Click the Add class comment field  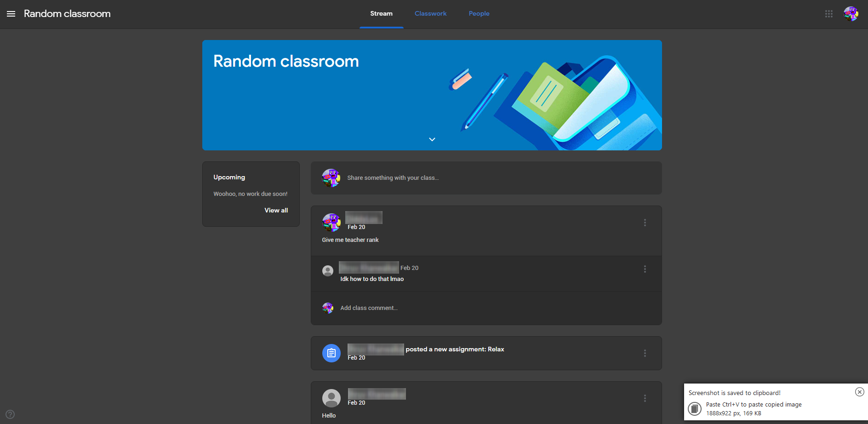(369, 308)
